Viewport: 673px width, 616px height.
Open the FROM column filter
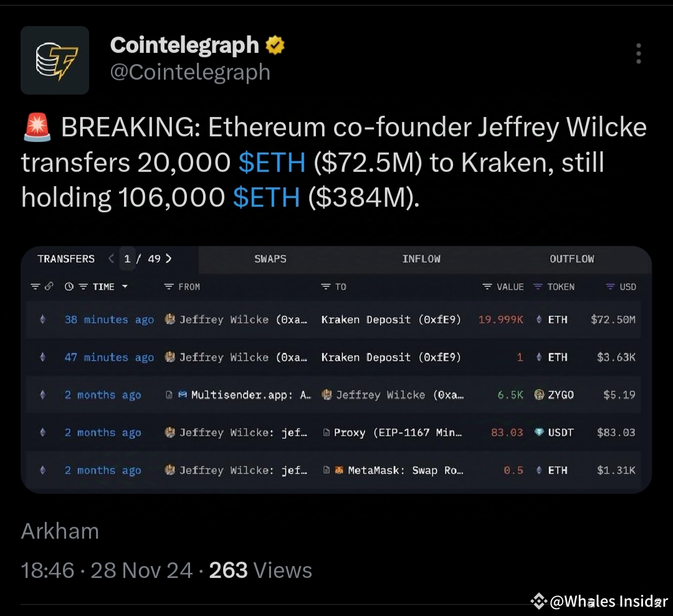coord(168,287)
